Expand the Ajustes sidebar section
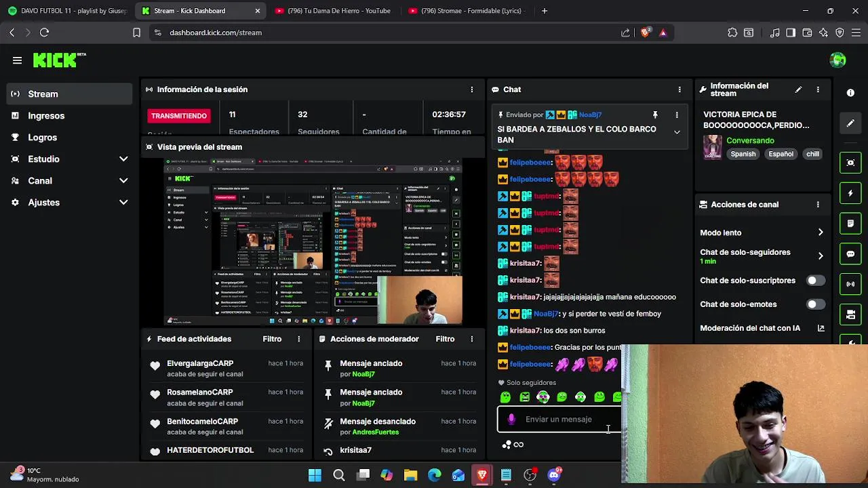The height and width of the screenshot is (488, 868). click(123, 203)
